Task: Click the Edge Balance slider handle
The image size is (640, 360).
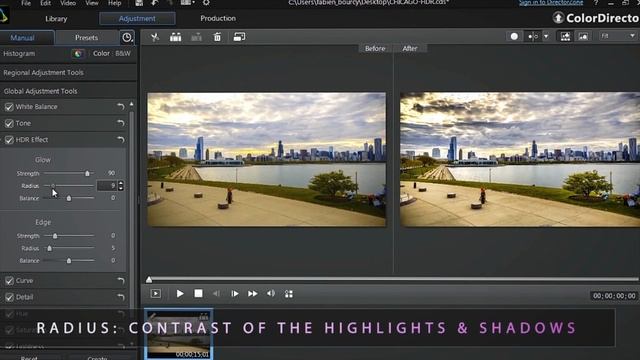Action: click(x=69, y=260)
